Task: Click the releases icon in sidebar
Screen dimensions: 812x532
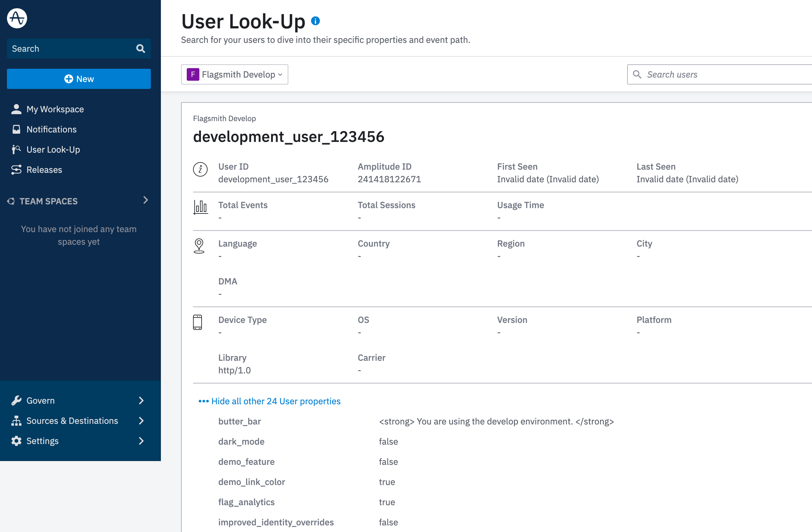Action: coord(16,169)
